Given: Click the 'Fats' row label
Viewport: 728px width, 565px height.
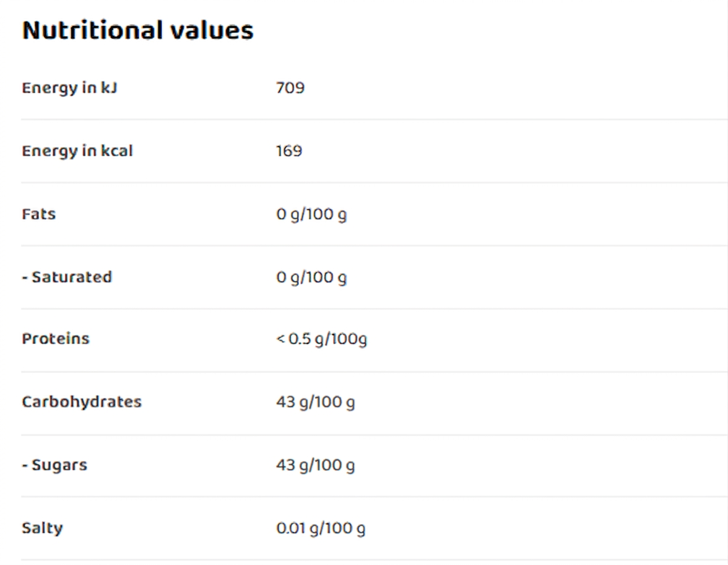Looking at the screenshot, I should (x=39, y=214).
